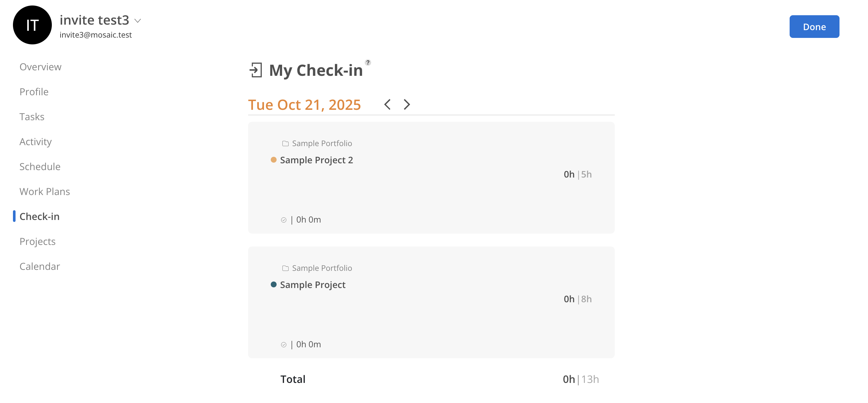The height and width of the screenshot is (403, 868).
Task: Click the My Check-in header icon
Action: point(256,70)
